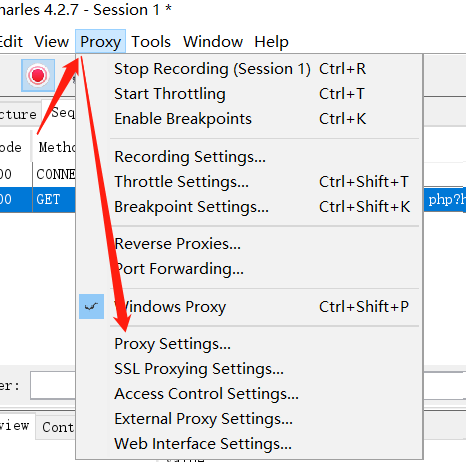The width and height of the screenshot is (466, 462).
Task: Select the GET request row
Action: click(x=38, y=199)
